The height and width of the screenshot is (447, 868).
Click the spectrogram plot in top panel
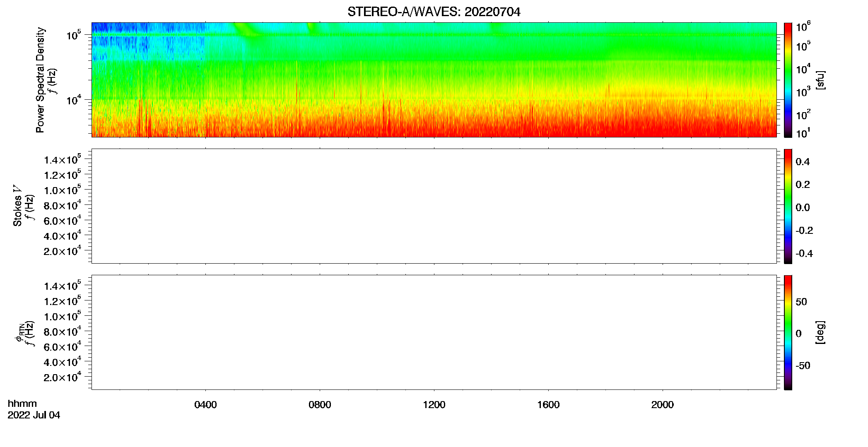click(434, 80)
